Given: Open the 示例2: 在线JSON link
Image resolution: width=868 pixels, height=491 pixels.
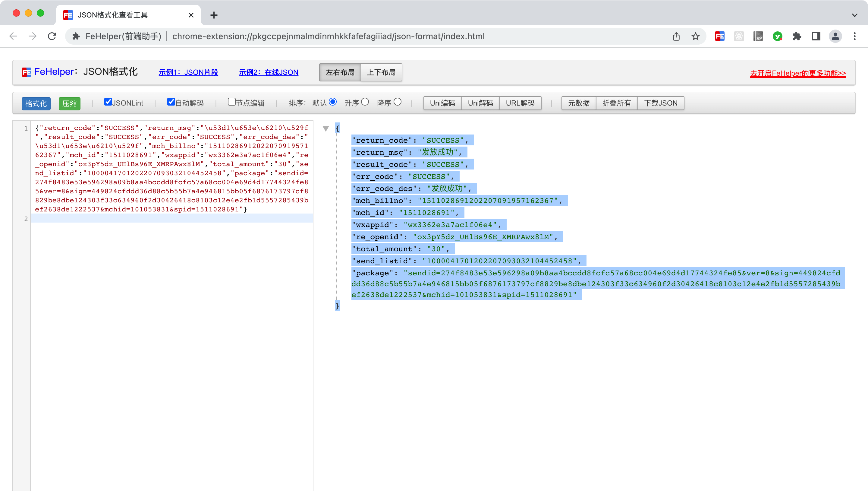Looking at the screenshot, I should (x=268, y=72).
